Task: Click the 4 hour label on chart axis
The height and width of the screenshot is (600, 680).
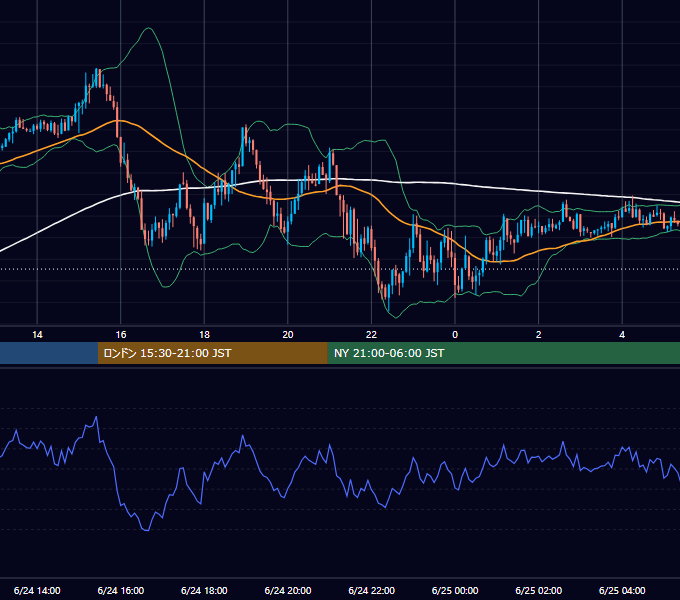Action: pos(622,335)
